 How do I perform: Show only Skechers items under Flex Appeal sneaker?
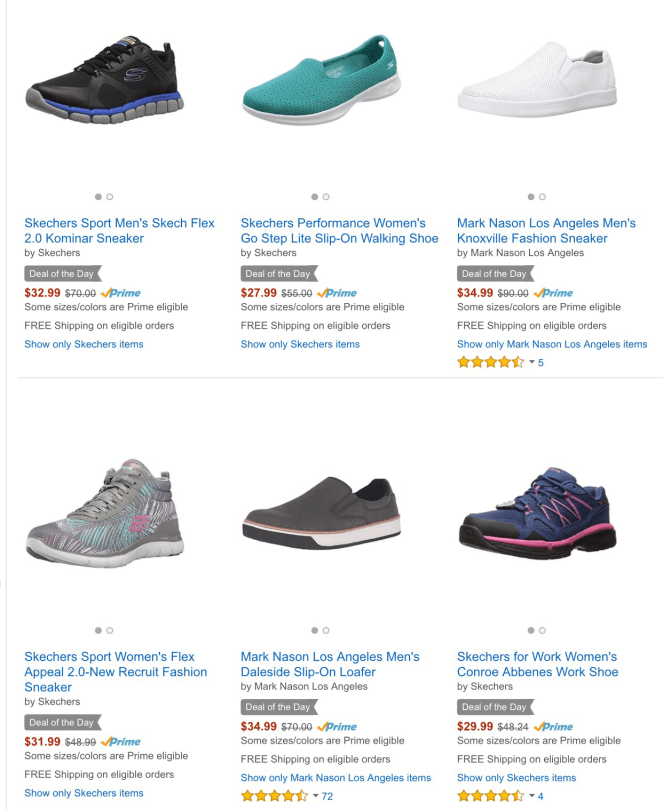point(84,793)
